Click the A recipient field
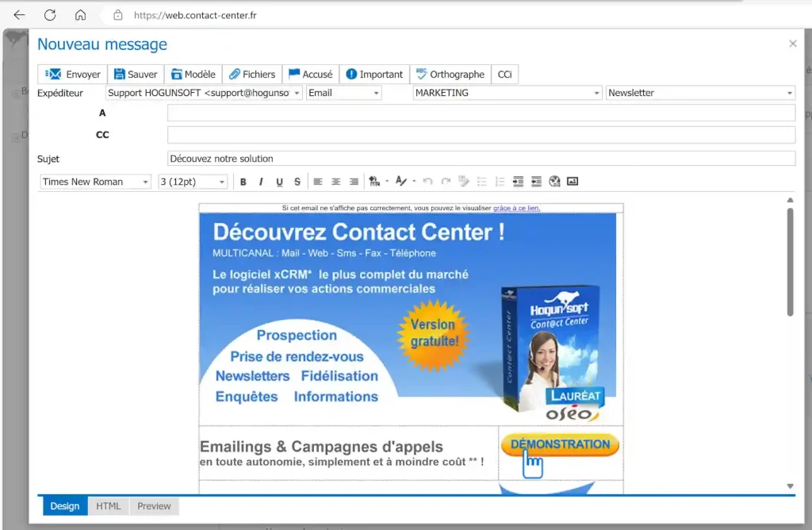Image resolution: width=812 pixels, height=530 pixels. click(x=481, y=113)
